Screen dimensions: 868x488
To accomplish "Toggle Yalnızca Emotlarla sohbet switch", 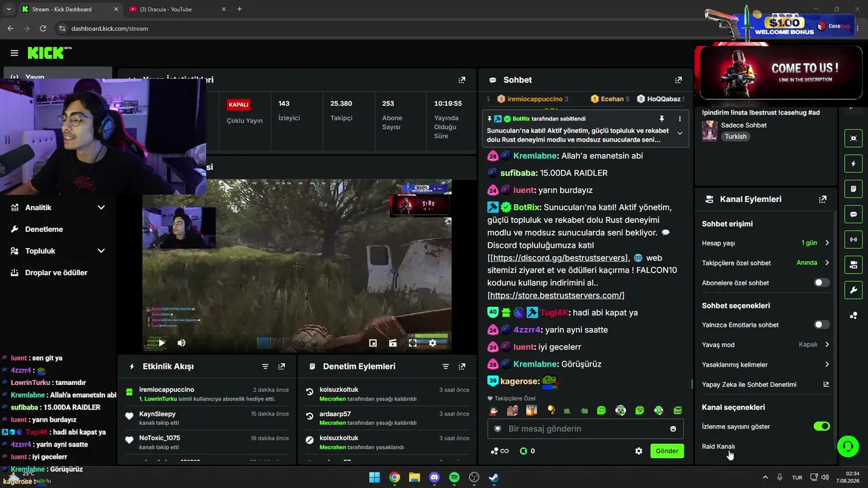I will click(x=821, y=325).
